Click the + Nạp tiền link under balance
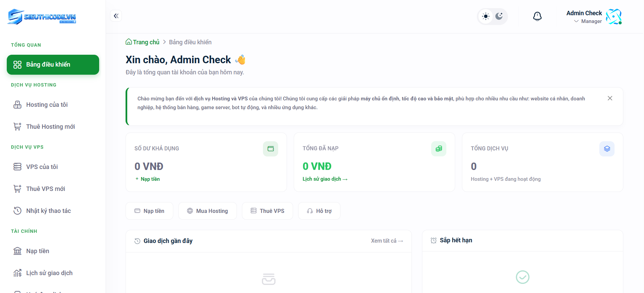Screen dimensions: 644x293 148,179
